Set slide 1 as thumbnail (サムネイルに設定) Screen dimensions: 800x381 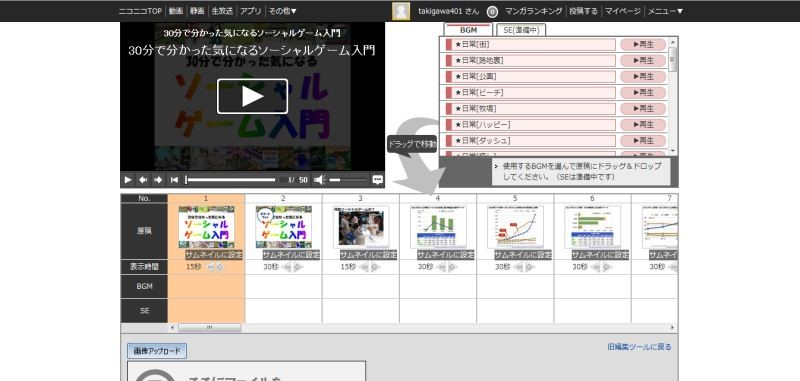[x=214, y=255]
